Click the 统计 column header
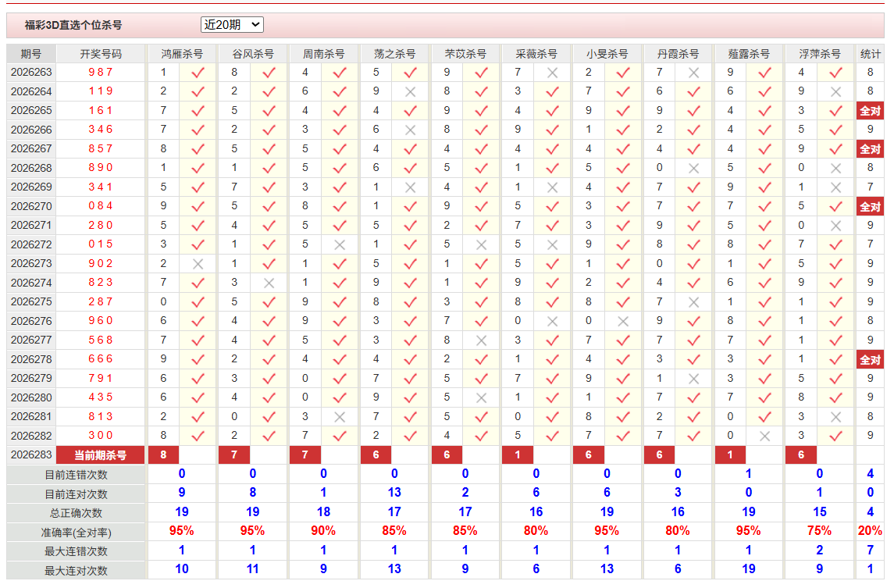894x588 pixels. tap(870, 54)
